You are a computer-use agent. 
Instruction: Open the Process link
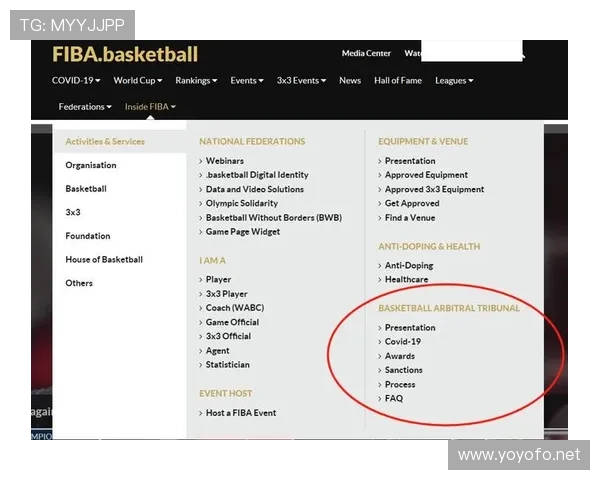point(400,384)
